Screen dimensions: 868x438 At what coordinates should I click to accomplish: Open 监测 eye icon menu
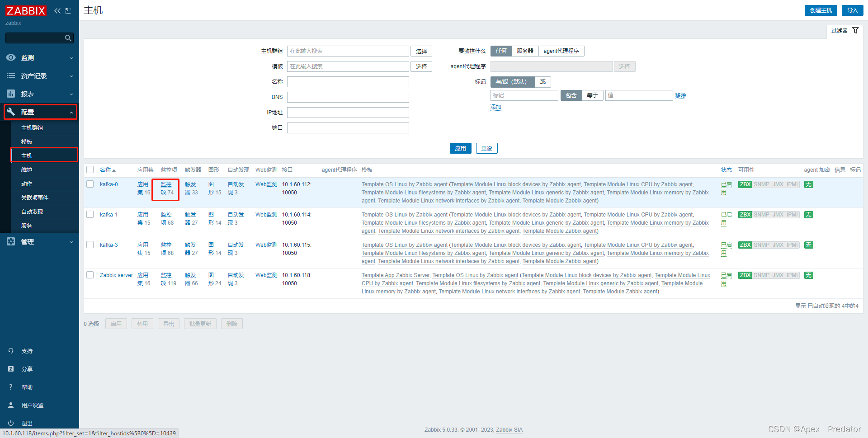click(11, 58)
